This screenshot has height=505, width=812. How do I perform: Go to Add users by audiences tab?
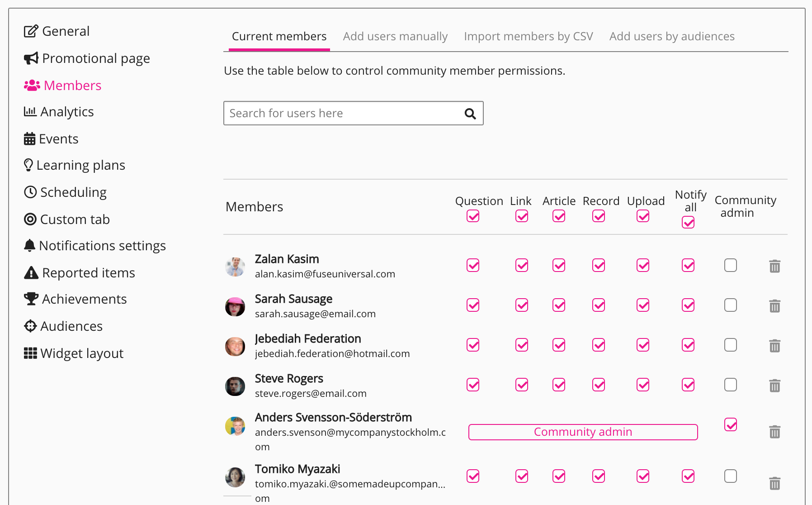coord(672,36)
